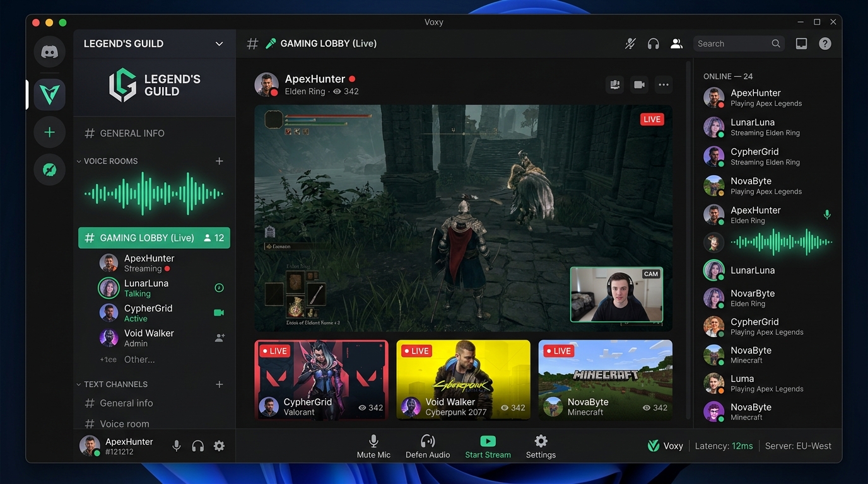Screen dimensions: 868x484
Task: Toggle the member list icon in the header
Action: [x=676, y=43]
